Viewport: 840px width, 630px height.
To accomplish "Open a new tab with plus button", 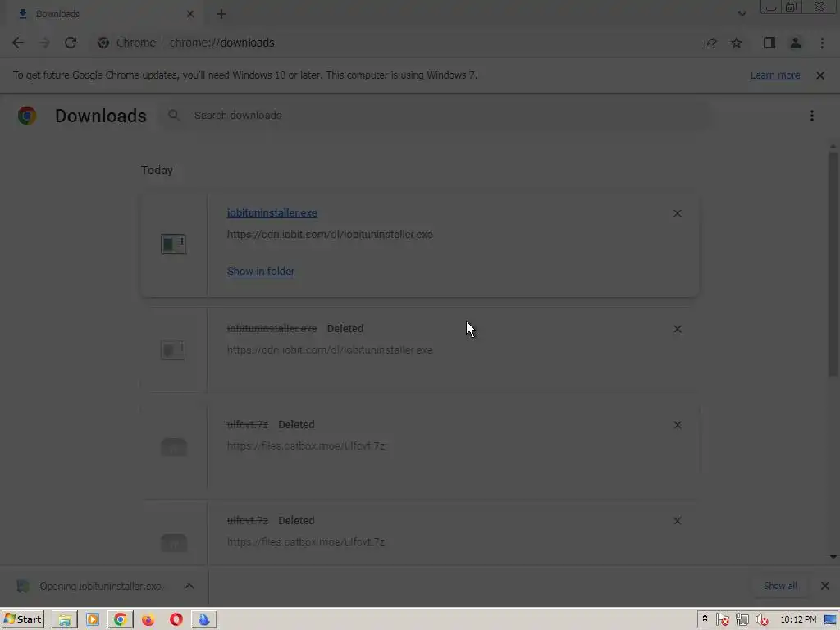I will pyautogui.click(x=221, y=15).
